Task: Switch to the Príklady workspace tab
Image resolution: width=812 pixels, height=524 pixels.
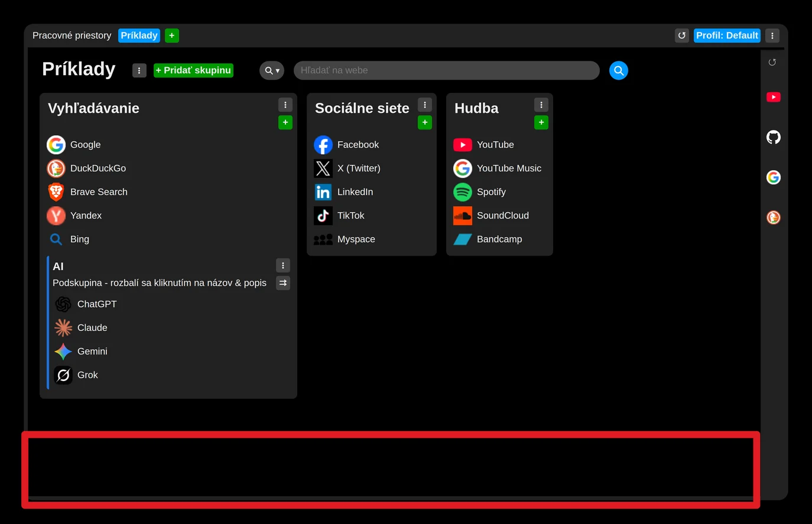Action: (x=139, y=35)
